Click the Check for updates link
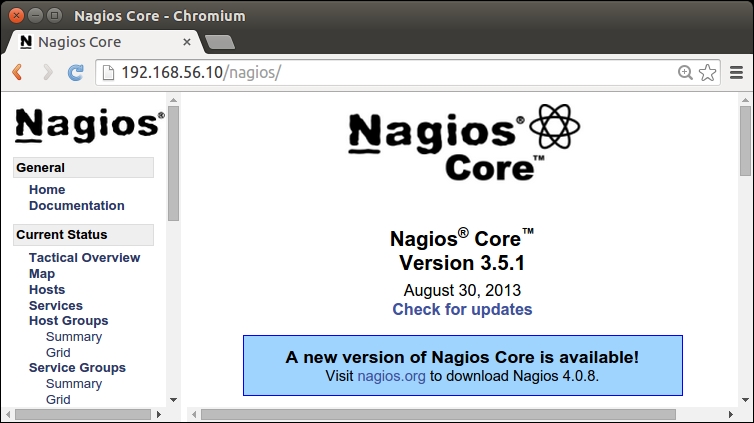This screenshot has height=423, width=754. pyautogui.click(x=462, y=309)
